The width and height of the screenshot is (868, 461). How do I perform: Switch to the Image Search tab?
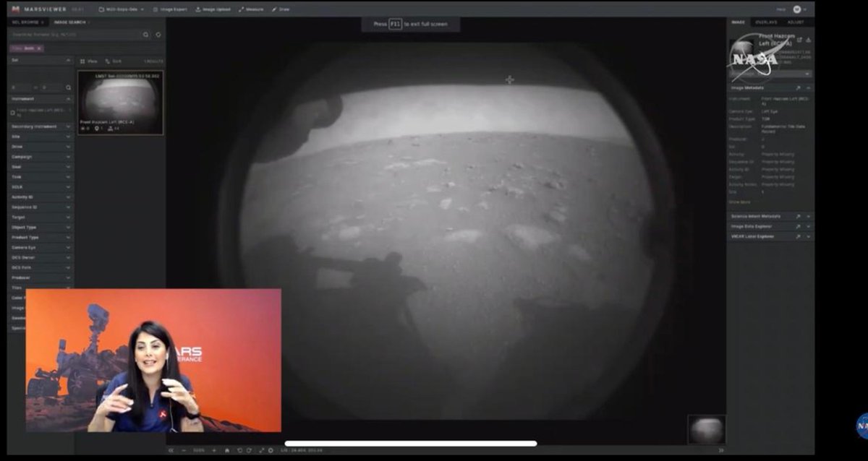70,22
